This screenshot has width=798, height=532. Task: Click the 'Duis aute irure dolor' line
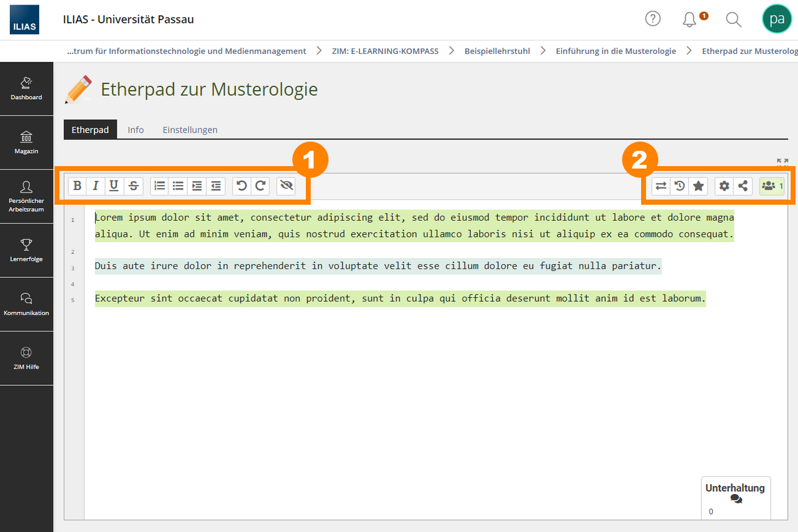[378, 266]
